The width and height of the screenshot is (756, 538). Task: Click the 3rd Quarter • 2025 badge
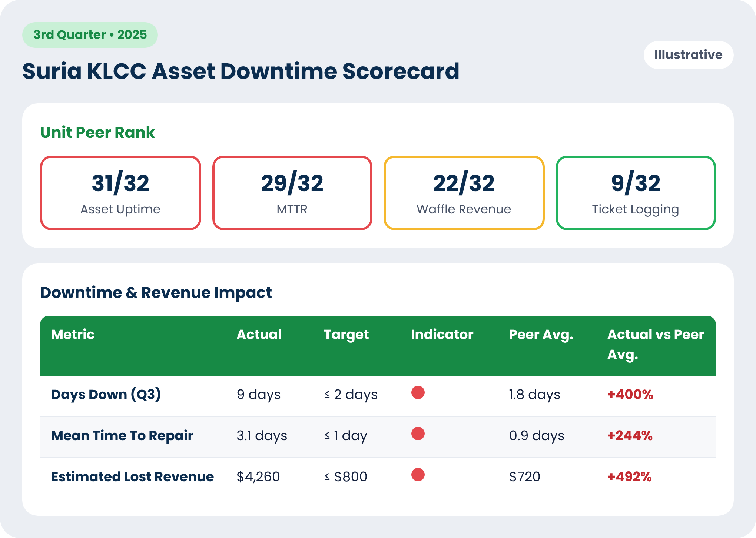(90, 35)
